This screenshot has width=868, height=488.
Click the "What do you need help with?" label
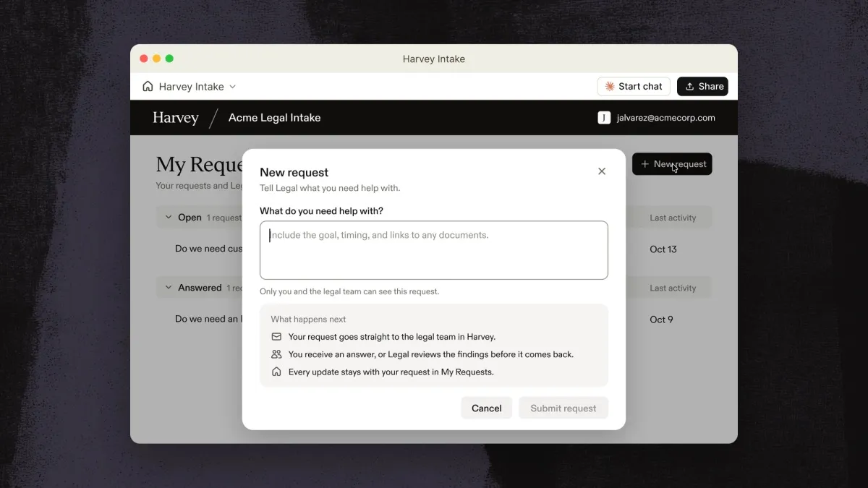click(x=322, y=211)
